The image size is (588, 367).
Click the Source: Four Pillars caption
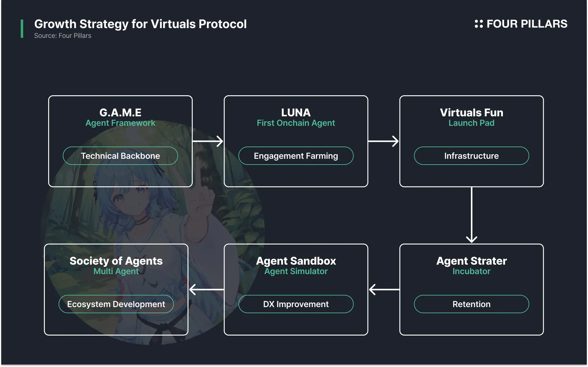63,36
